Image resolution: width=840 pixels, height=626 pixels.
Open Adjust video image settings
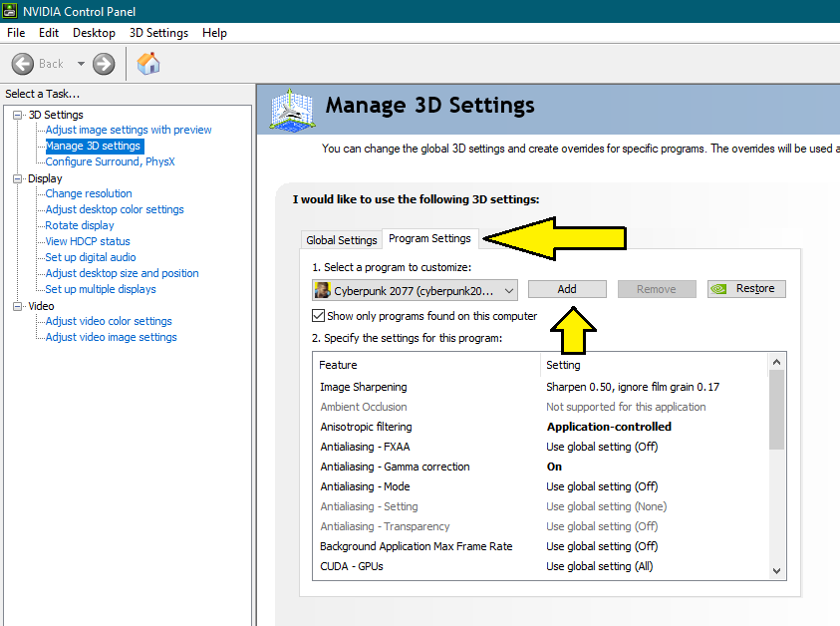(x=111, y=337)
